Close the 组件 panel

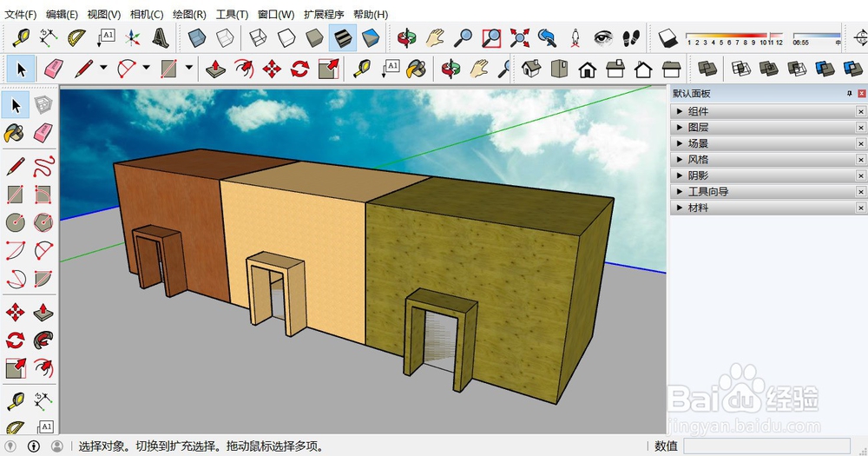pyautogui.click(x=861, y=111)
